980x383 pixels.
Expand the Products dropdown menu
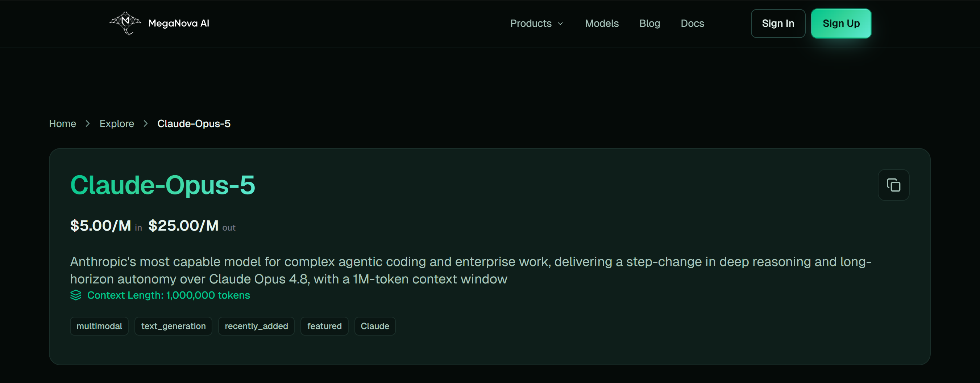[x=536, y=24]
